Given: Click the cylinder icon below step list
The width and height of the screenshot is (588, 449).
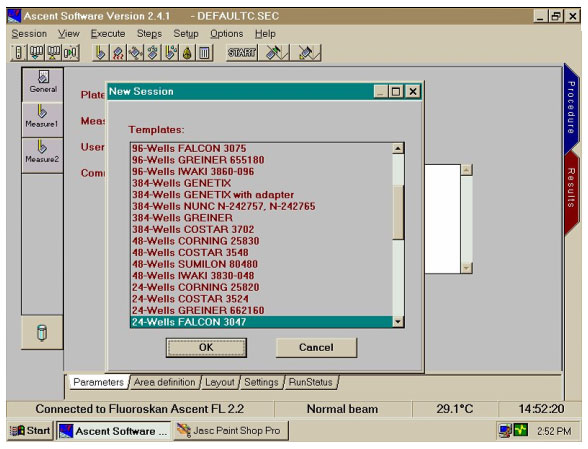Looking at the screenshot, I should coord(42,333).
